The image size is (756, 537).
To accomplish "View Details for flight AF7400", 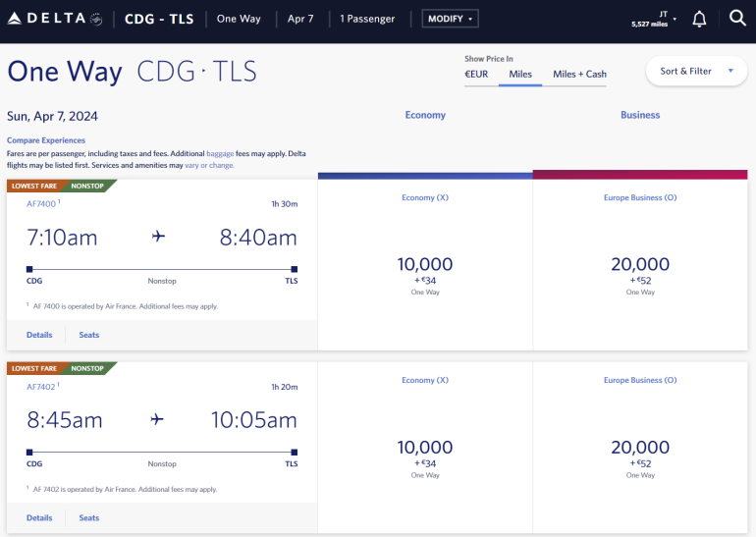I will (x=39, y=335).
